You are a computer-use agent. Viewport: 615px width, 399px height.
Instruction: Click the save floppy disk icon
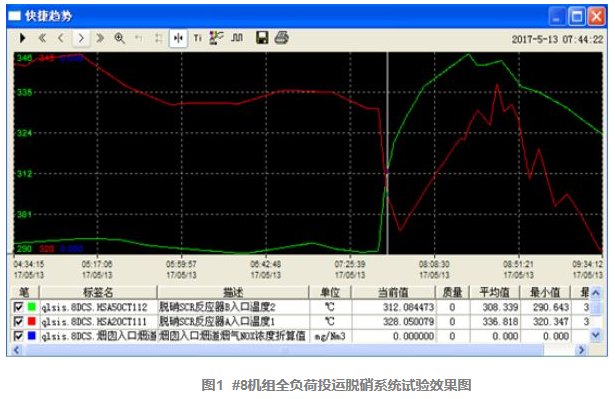pyautogui.click(x=262, y=38)
